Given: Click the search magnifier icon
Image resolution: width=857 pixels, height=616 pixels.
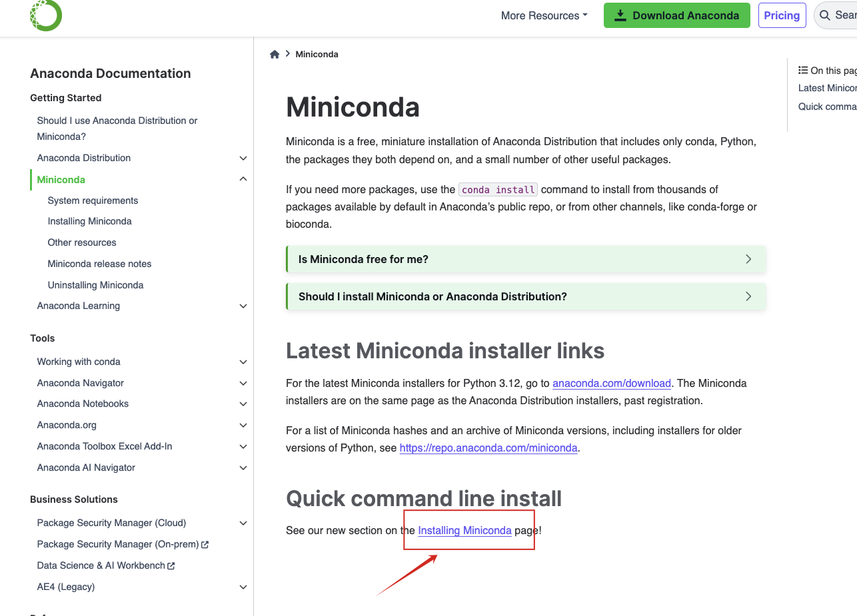Looking at the screenshot, I should [825, 15].
